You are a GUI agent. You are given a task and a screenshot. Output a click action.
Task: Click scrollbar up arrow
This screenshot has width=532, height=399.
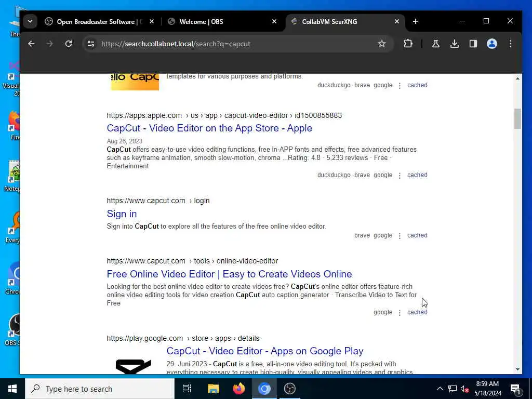[x=517, y=78]
